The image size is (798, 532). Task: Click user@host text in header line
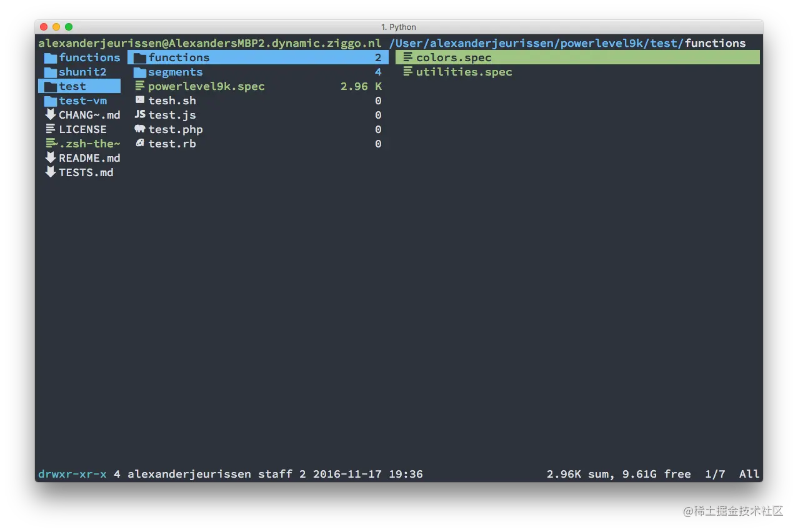(x=210, y=43)
